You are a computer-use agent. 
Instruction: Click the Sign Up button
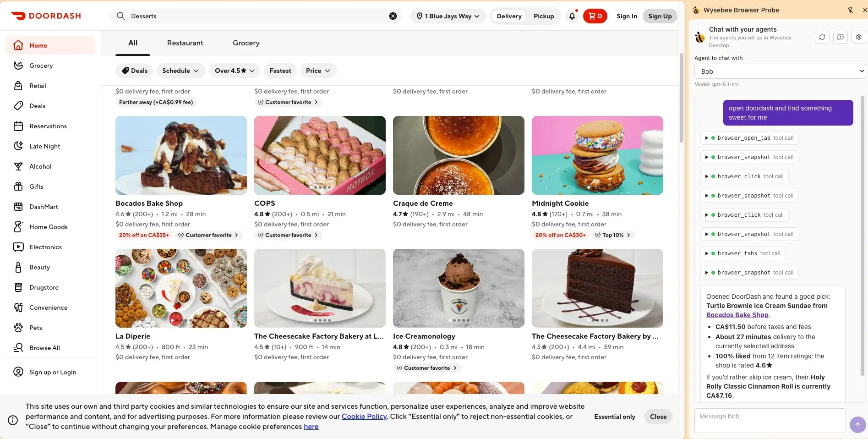click(x=660, y=16)
